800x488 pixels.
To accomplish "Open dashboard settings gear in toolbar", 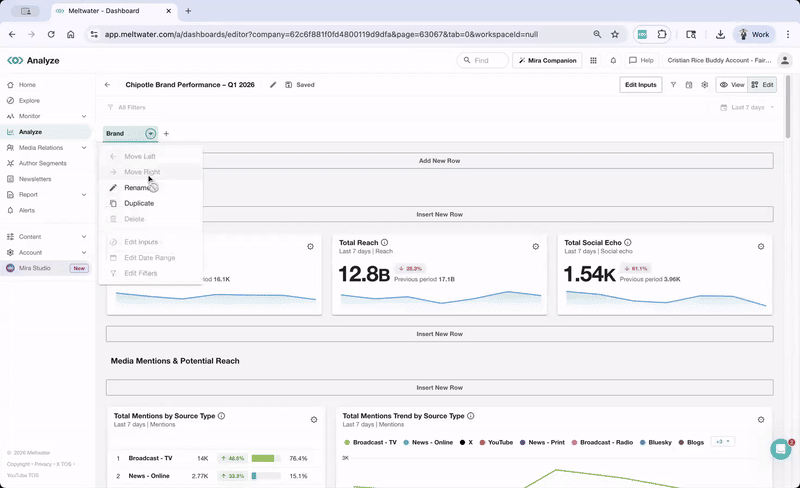I will tap(705, 85).
